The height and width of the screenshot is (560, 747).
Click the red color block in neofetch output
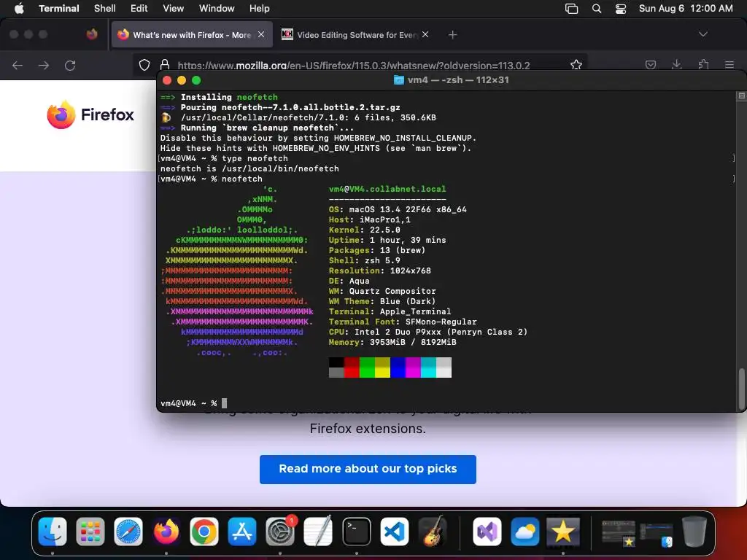pos(352,367)
